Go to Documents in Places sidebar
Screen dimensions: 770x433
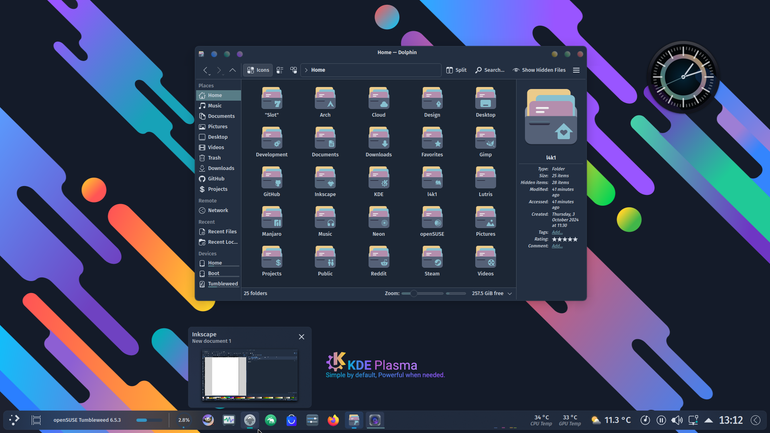pos(219,116)
